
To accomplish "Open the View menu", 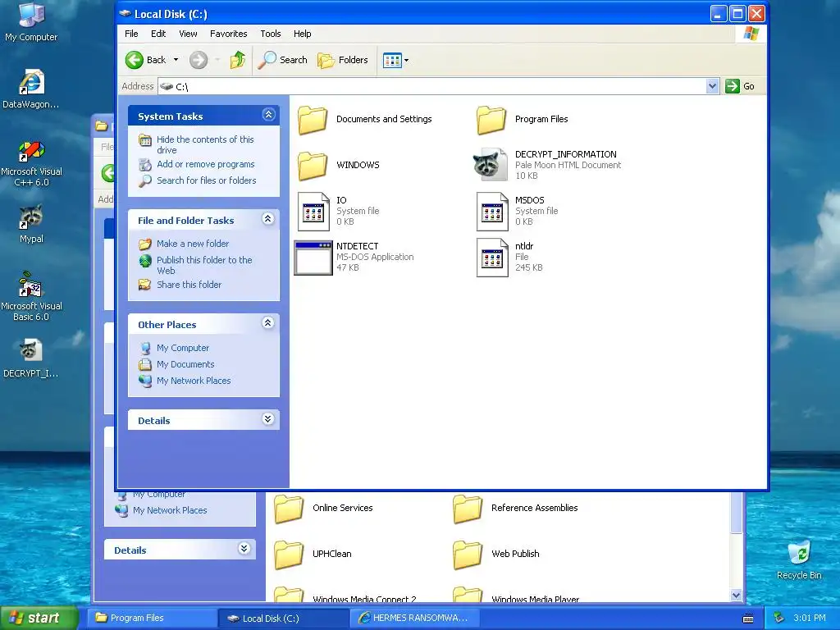I will (188, 34).
